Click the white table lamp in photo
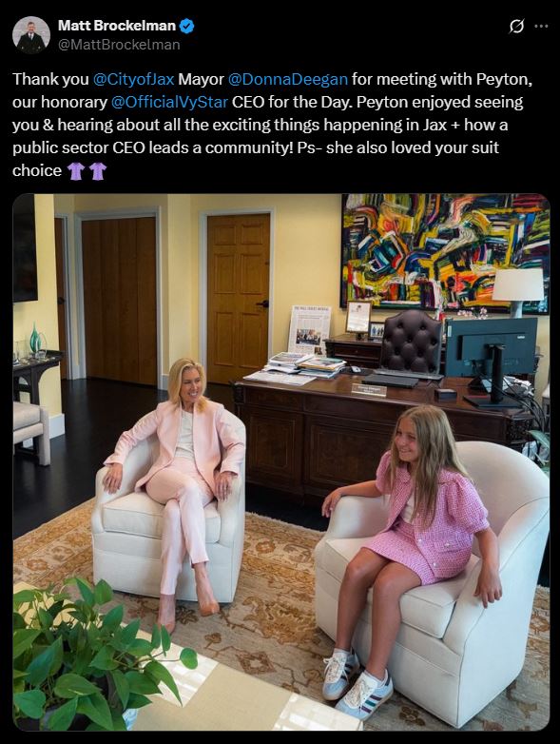The image size is (560, 744). (517, 291)
